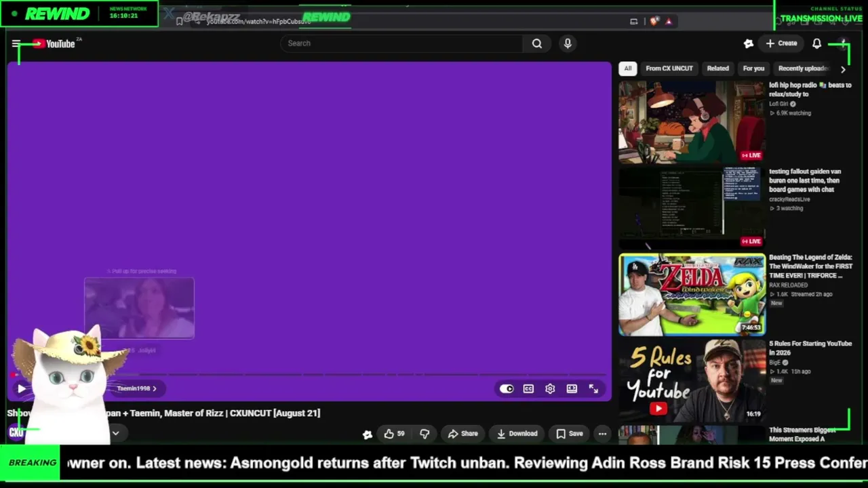Click the Download button
868x488 pixels.
[517, 434]
